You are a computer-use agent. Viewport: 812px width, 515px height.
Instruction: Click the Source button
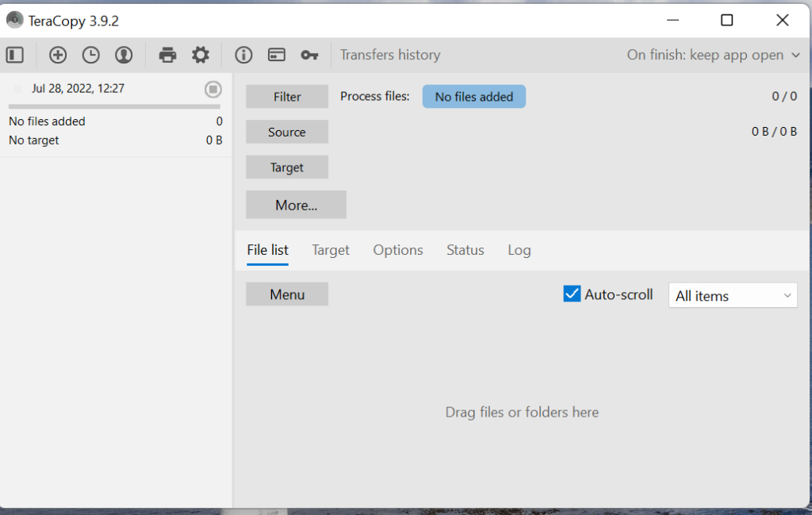(287, 132)
